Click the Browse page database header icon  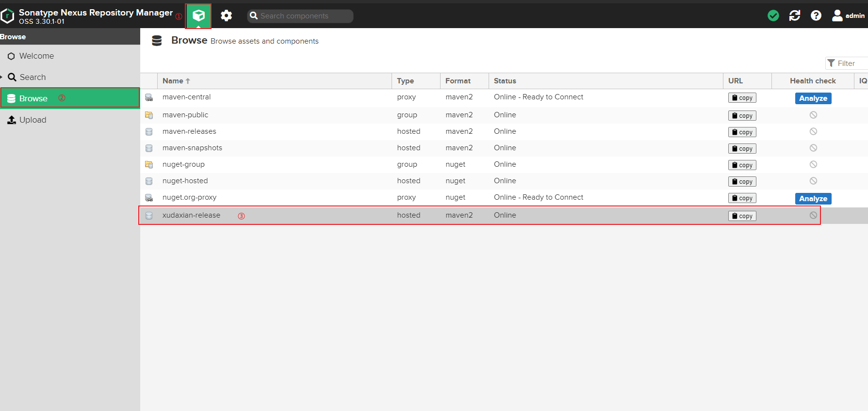pyautogui.click(x=157, y=41)
